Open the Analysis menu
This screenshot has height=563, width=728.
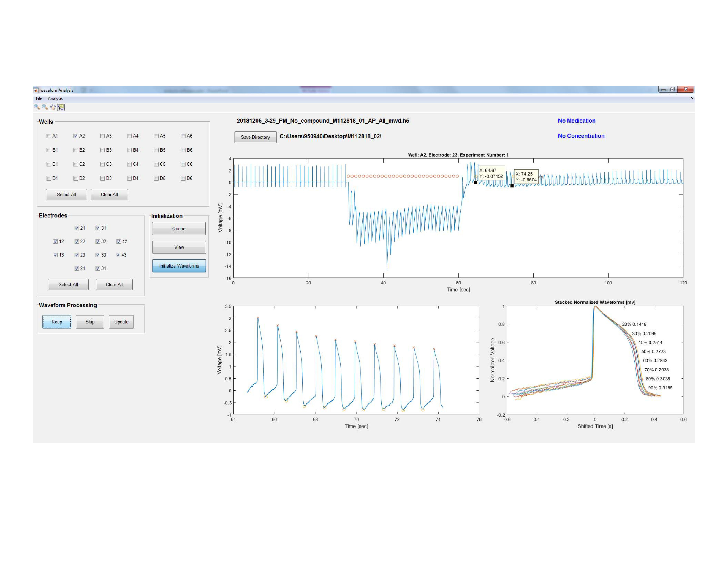(x=55, y=98)
